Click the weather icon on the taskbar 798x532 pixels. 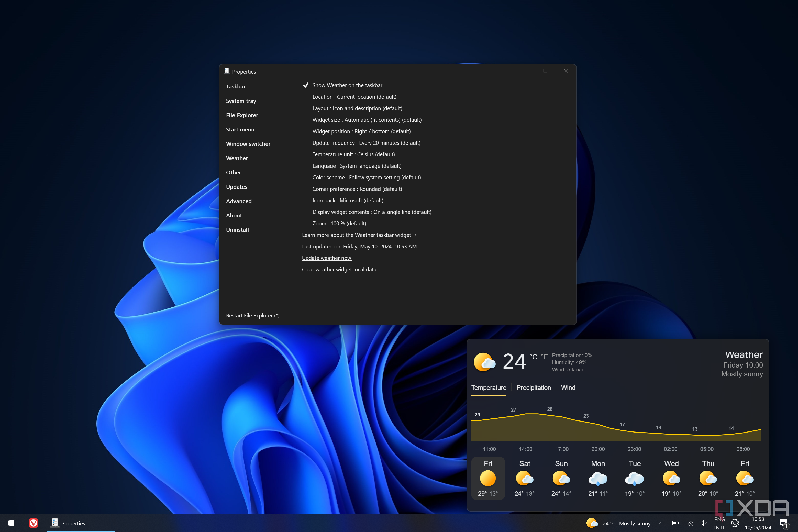pyautogui.click(x=592, y=523)
